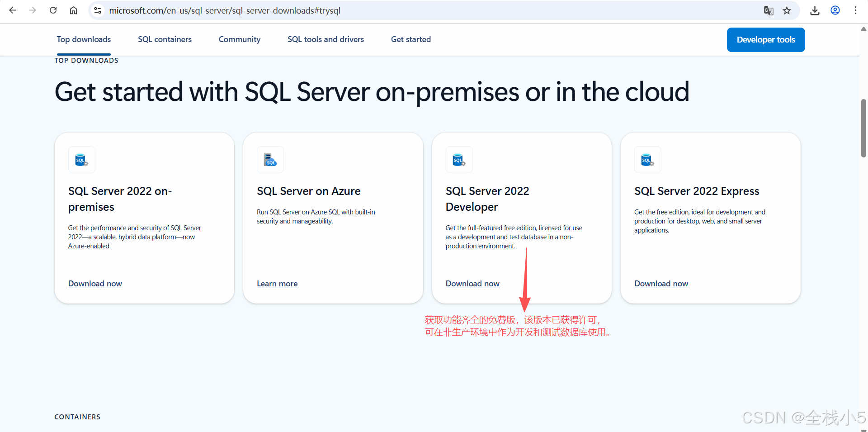The width and height of the screenshot is (868, 432).
Task: Open Learn more for SQL Server on Azure
Action: click(x=277, y=284)
